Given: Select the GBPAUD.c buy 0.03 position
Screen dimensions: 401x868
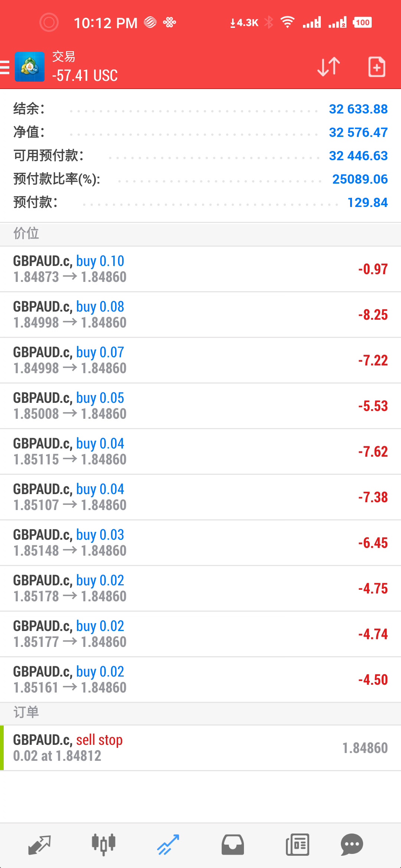Looking at the screenshot, I should [x=200, y=543].
